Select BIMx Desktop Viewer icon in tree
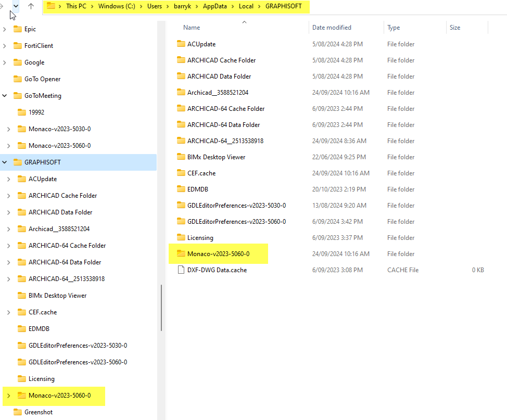 click(x=22, y=296)
